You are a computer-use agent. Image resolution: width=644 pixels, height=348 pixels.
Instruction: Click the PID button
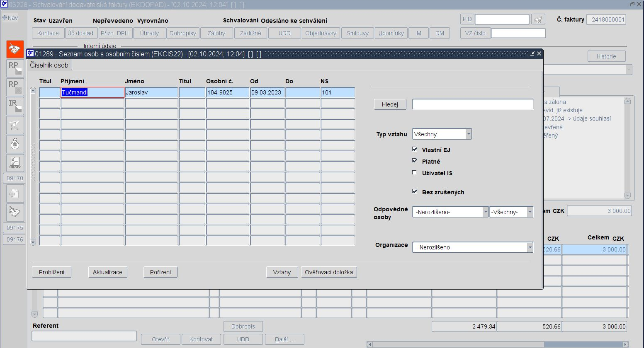click(467, 19)
